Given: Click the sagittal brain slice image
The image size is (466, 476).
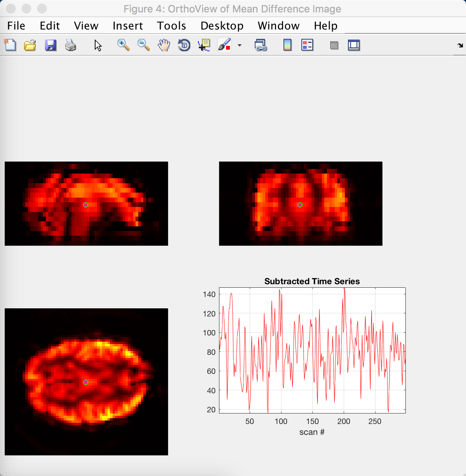Looking at the screenshot, I should tap(86, 203).
